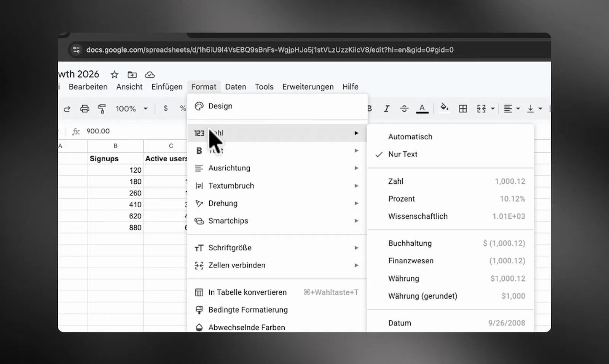609x364 pixels.
Task: Select Wissenschaftlich number format
Action: point(451,216)
